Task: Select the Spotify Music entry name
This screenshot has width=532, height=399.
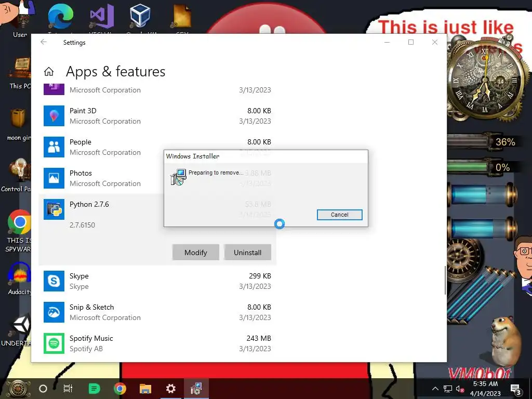Action: pos(91,338)
